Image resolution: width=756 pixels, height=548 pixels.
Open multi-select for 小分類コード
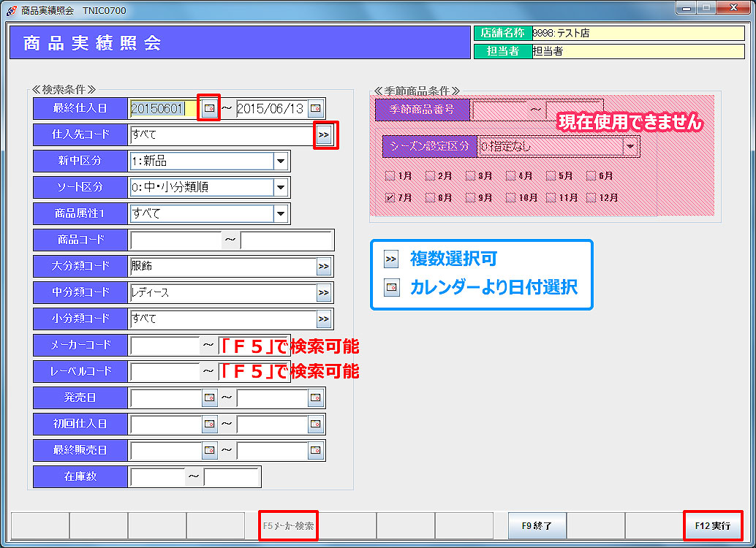pyautogui.click(x=324, y=319)
